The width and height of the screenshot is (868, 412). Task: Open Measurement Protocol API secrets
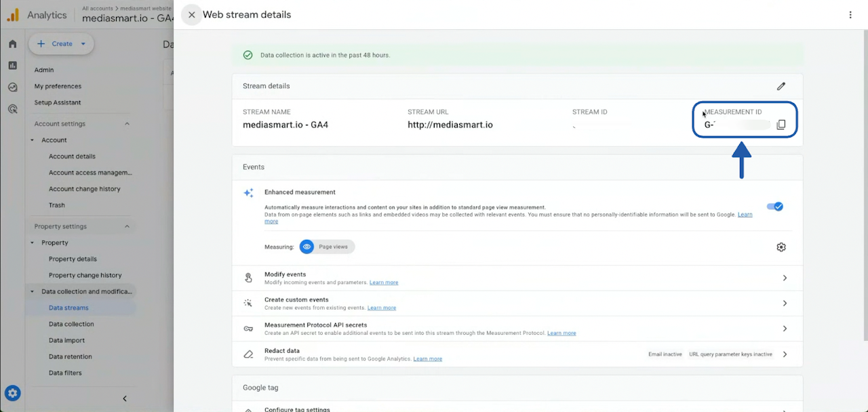click(x=517, y=329)
